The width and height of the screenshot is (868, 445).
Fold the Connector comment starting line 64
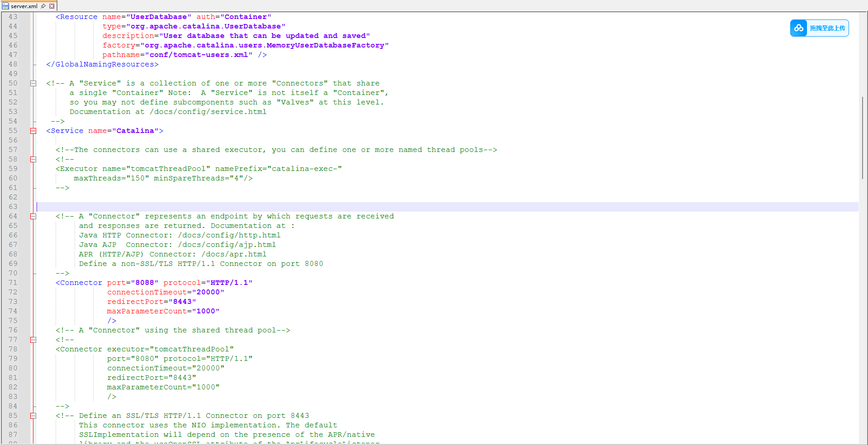(33, 216)
